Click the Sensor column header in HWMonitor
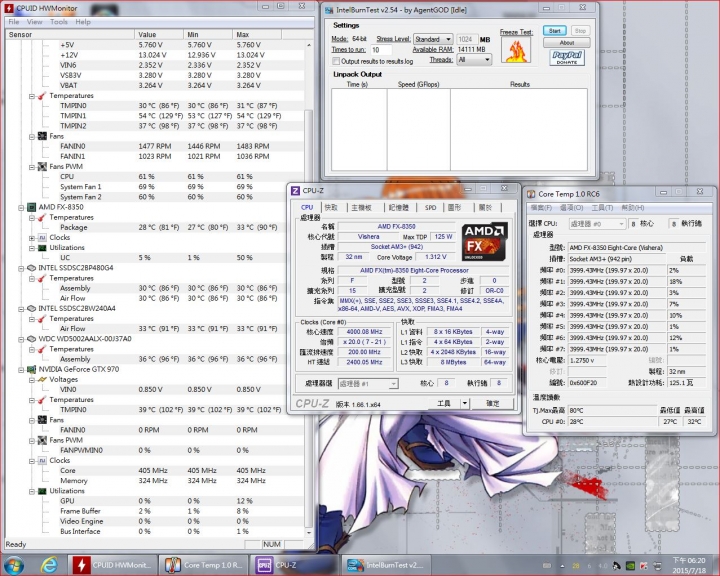 point(70,34)
